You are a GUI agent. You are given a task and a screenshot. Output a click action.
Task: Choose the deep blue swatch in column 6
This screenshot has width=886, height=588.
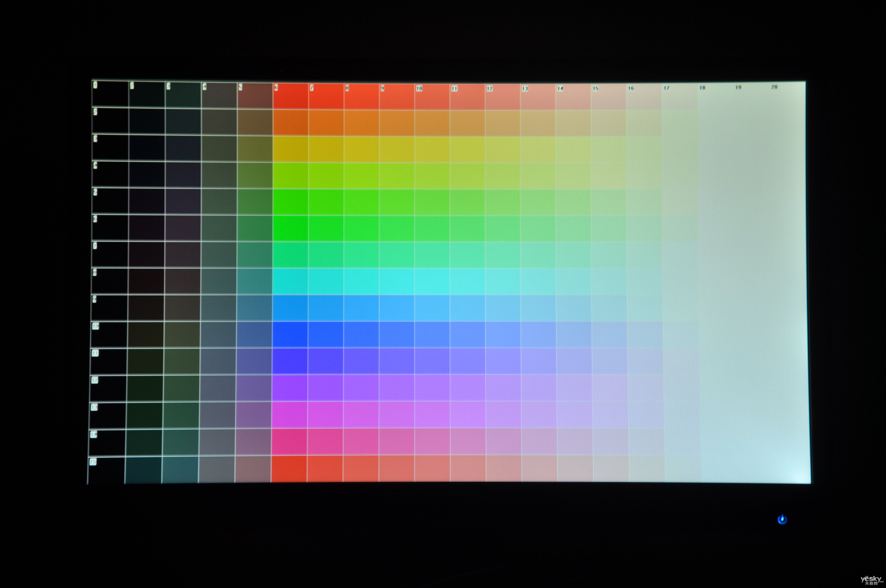290,334
